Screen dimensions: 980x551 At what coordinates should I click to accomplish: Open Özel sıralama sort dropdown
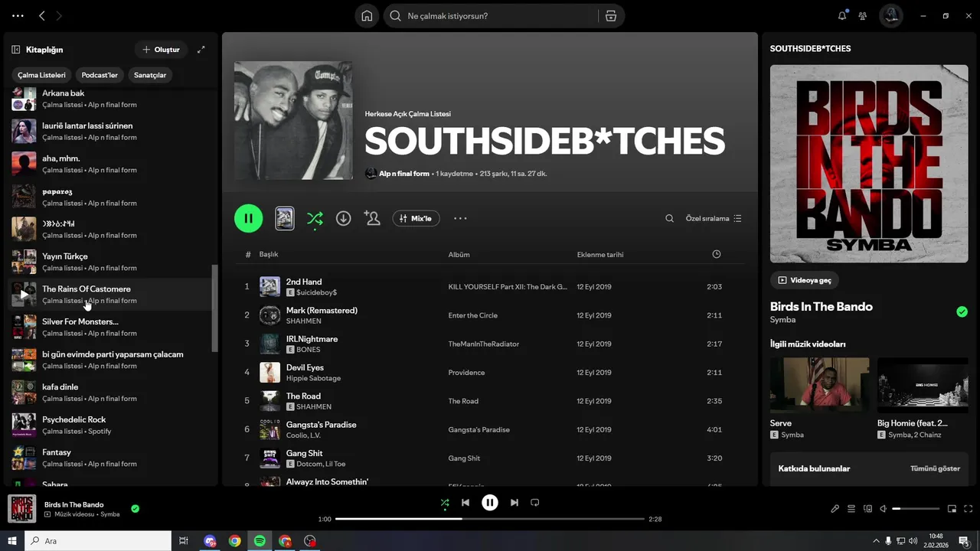coord(714,218)
